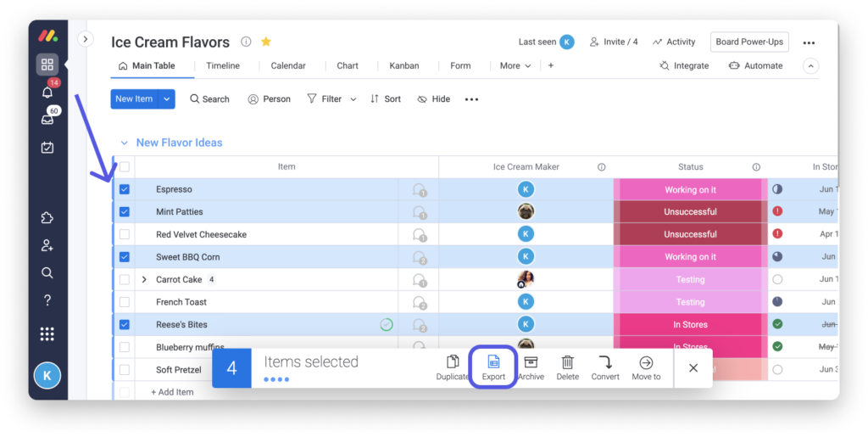Close the items selected action bar

pos(693,367)
